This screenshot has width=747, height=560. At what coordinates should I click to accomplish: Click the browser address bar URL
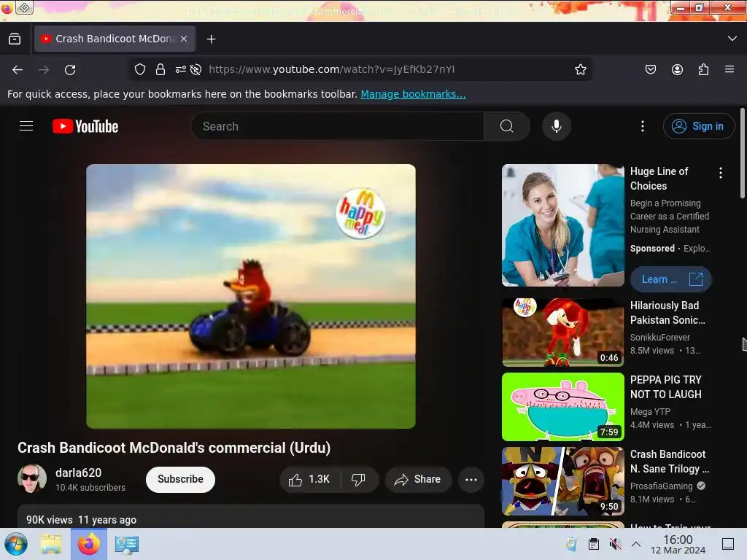(x=332, y=69)
